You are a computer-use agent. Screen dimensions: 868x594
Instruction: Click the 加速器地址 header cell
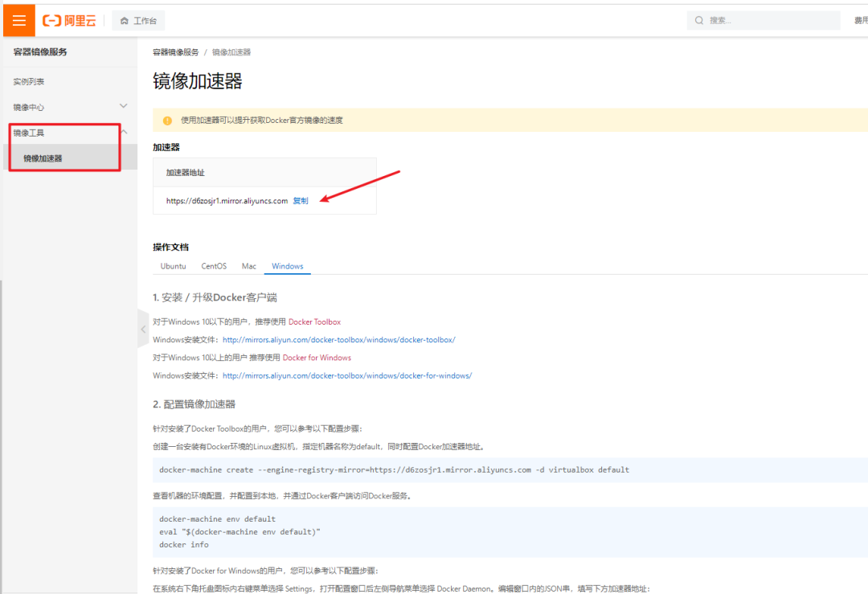pyautogui.click(x=264, y=172)
